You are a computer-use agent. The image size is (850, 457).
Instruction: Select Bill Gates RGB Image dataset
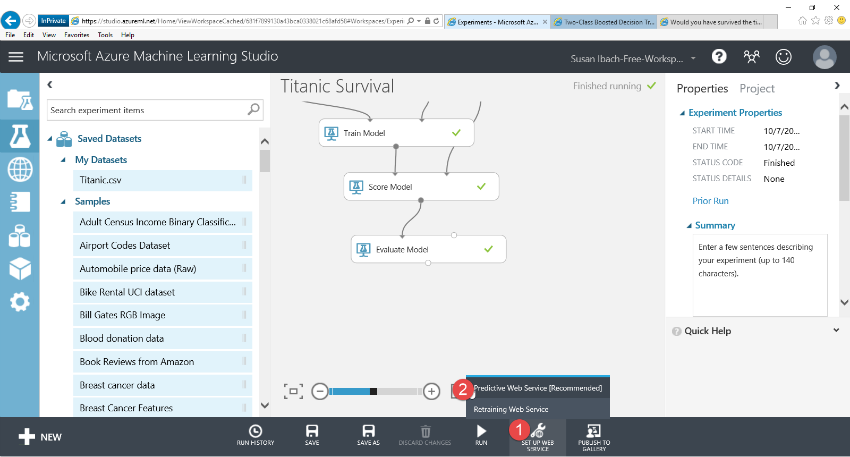pyautogui.click(x=163, y=315)
